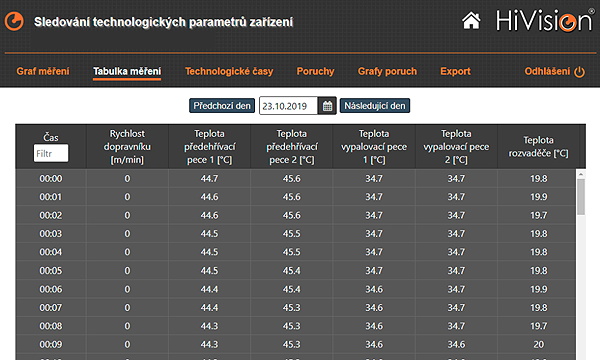Screen dimensions: 600x360
Task: Open the Poruchy tab
Action: [315, 71]
